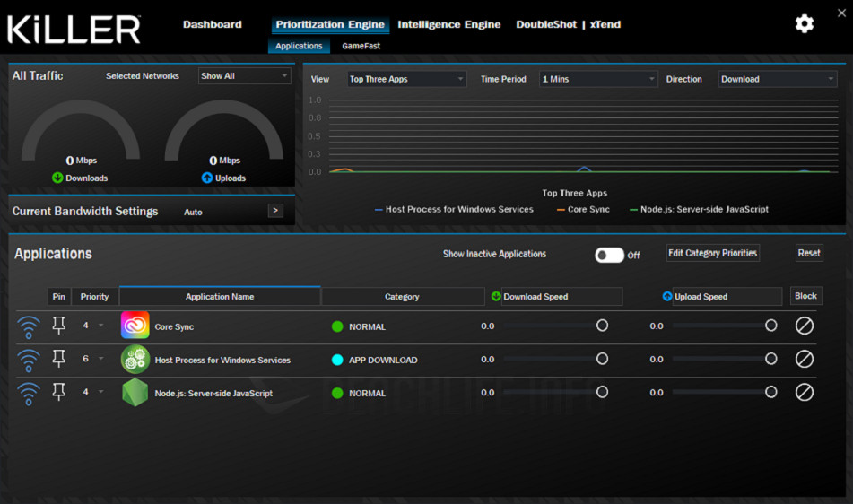Toggle Show Inactive Applications switch
The height and width of the screenshot is (504, 853).
point(609,255)
